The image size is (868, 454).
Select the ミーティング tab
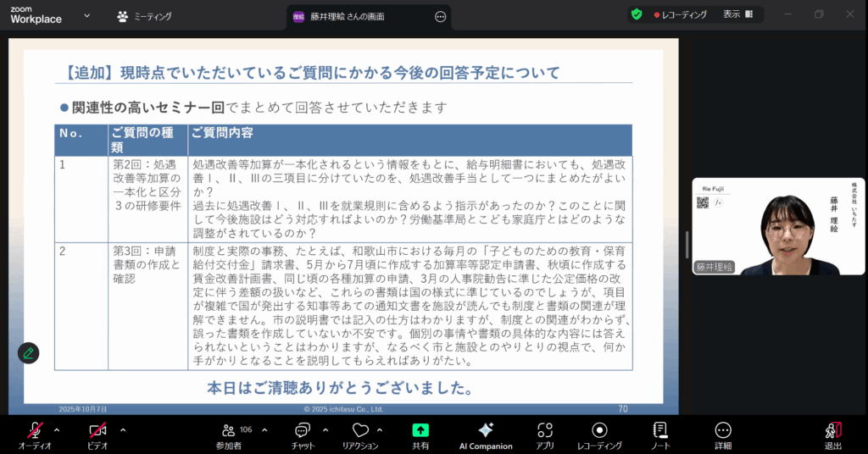(x=144, y=17)
